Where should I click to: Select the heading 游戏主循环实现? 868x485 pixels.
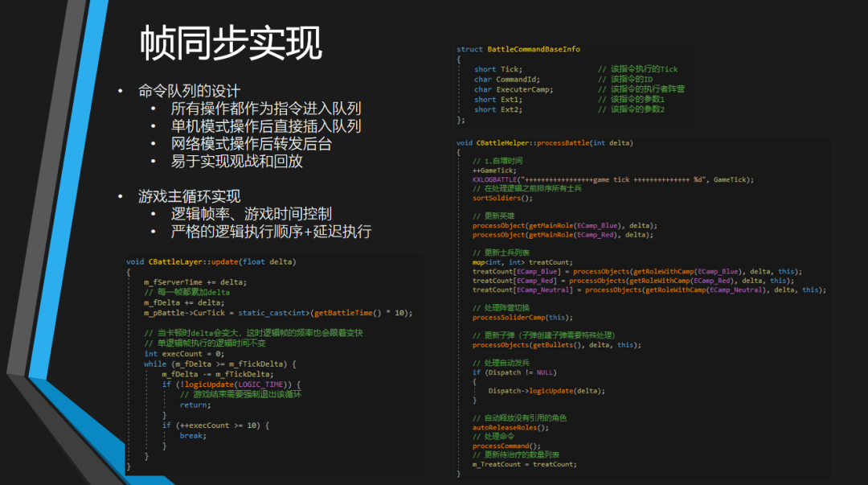point(190,196)
